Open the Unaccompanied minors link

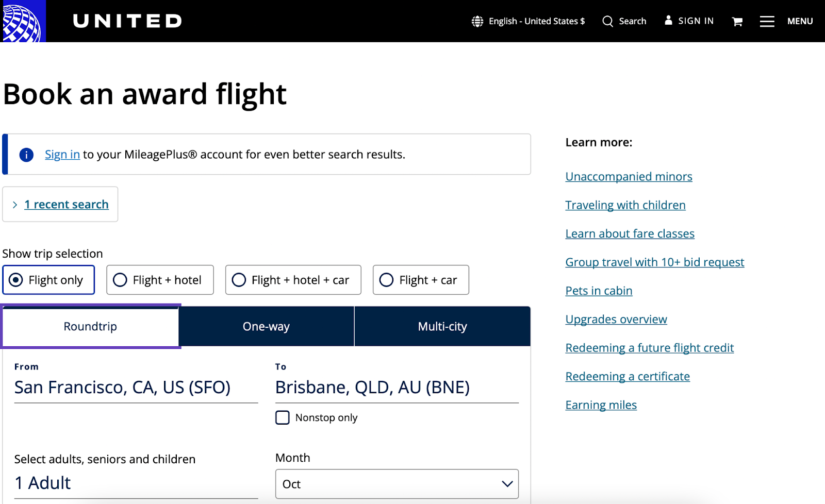tap(629, 176)
